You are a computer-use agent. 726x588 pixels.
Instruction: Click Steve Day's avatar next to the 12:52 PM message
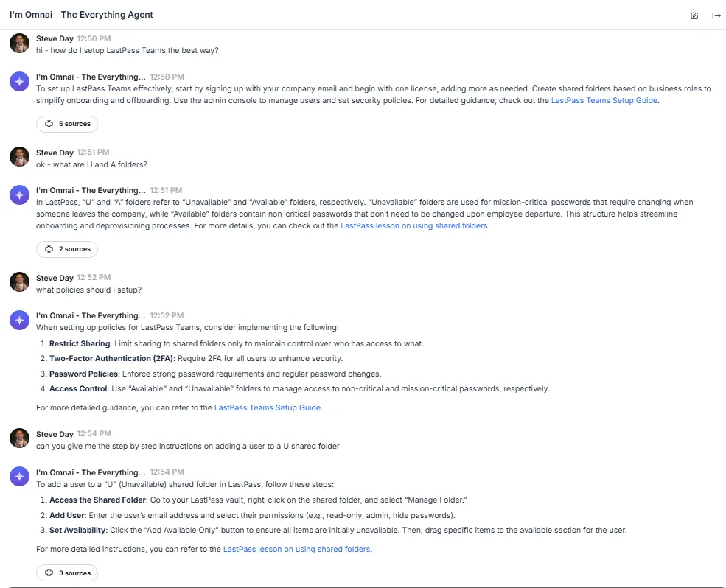pos(19,282)
